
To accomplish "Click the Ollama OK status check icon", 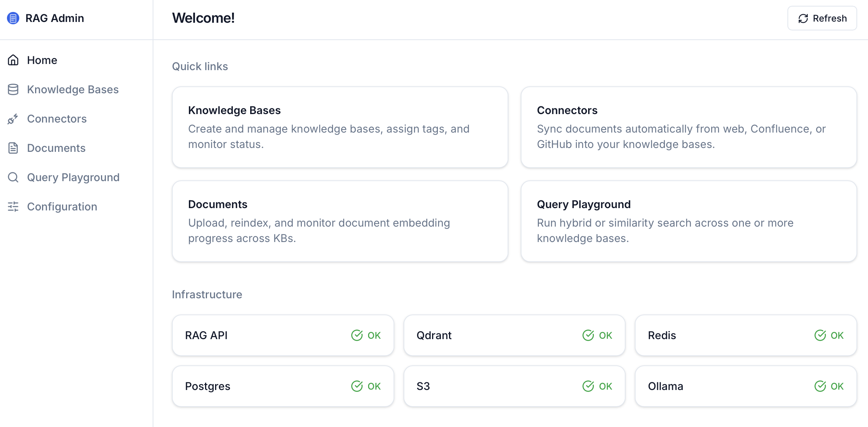I will [x=820, y=386].
